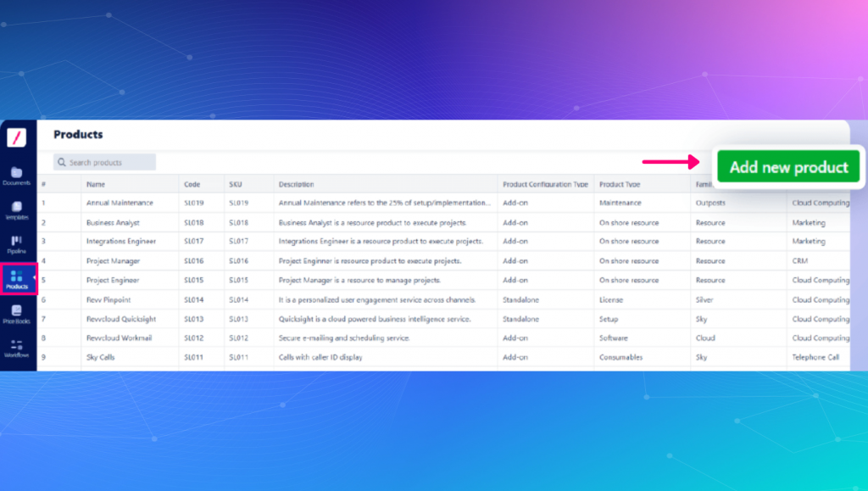Sort by the SKU column header
Viewport: 868px width, 491px height.
pyautogui.click(x=236, y=184)
